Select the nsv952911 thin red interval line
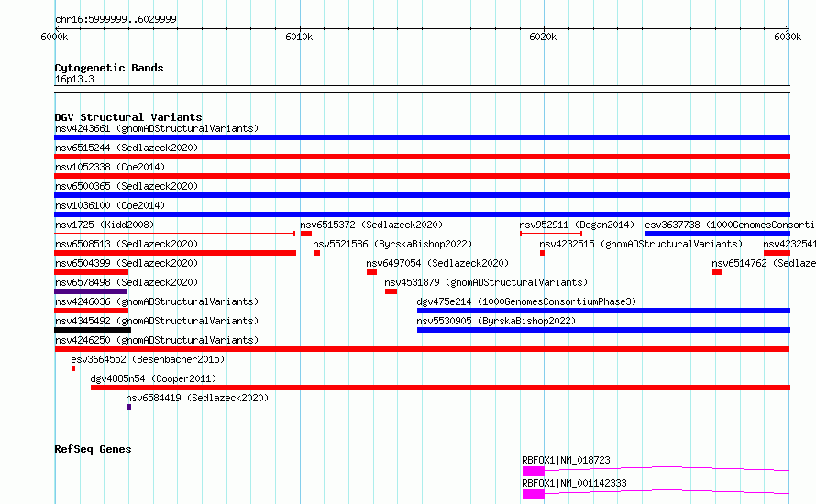816x504 pixels. (551, 234)
